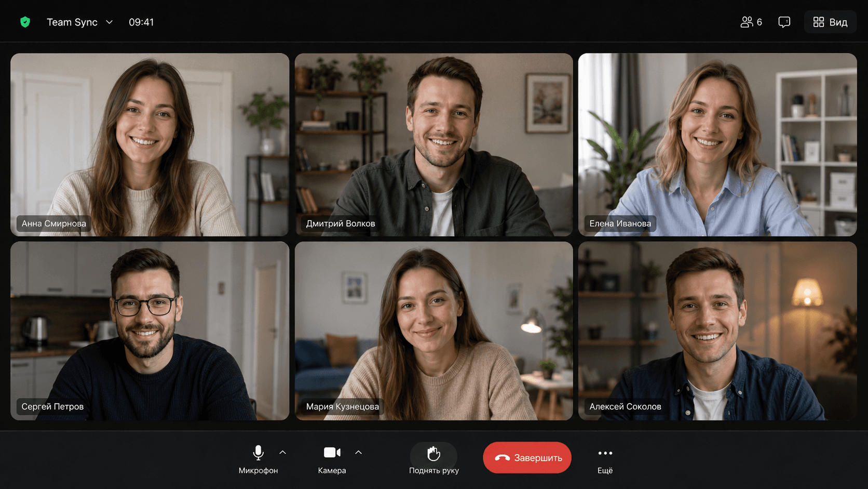868x489 pixels.
Task: Open the chat bubble icon
Action: point(784,22)
